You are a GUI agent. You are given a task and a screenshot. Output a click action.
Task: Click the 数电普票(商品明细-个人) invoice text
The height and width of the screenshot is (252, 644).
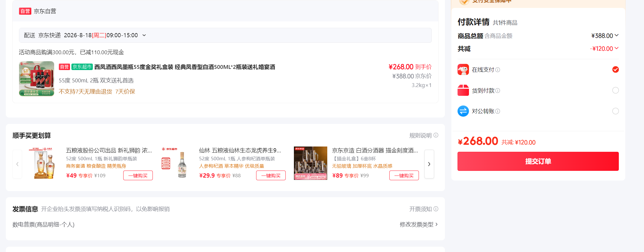click(x=44, y=224)
